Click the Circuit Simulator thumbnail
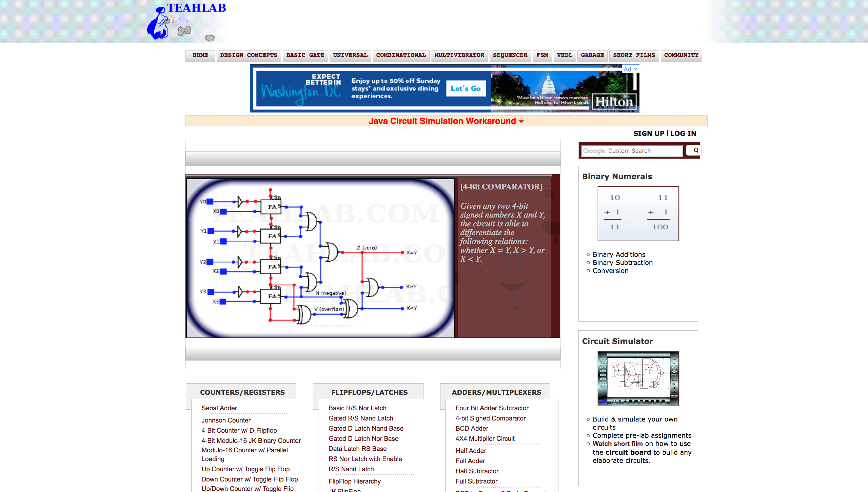This screenshot has width=868, height=492. click(637, 378)
